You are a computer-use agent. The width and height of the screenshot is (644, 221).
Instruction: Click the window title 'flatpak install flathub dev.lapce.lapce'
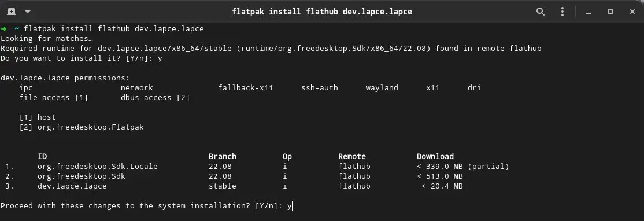pyautogui.click(x=322, y=12)
